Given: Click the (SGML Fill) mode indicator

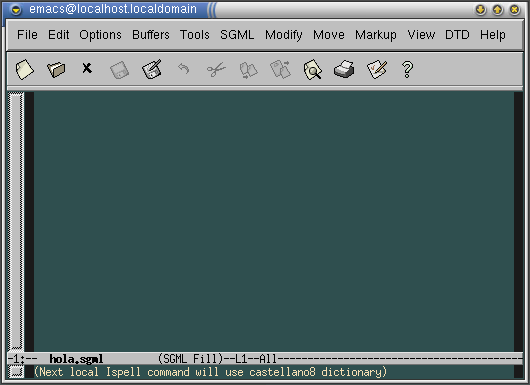Looking at the screenshot, I should (x=191, y=358).
